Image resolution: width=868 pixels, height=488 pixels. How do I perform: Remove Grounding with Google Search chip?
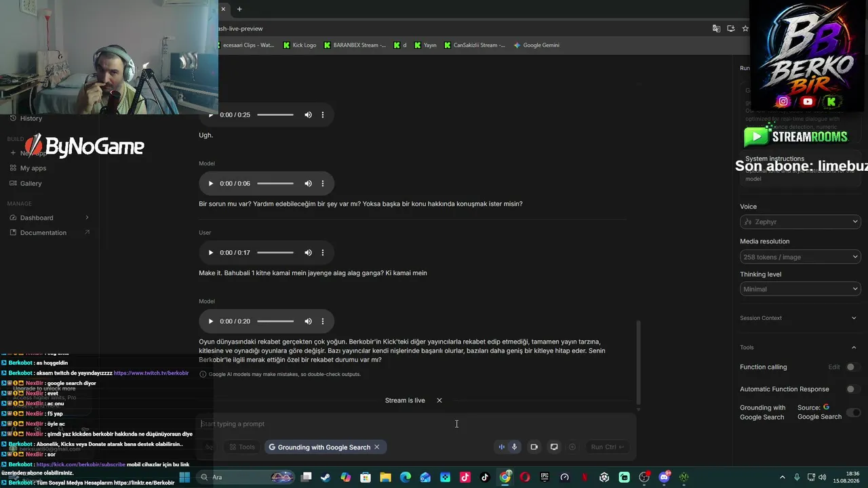(377, 447)
